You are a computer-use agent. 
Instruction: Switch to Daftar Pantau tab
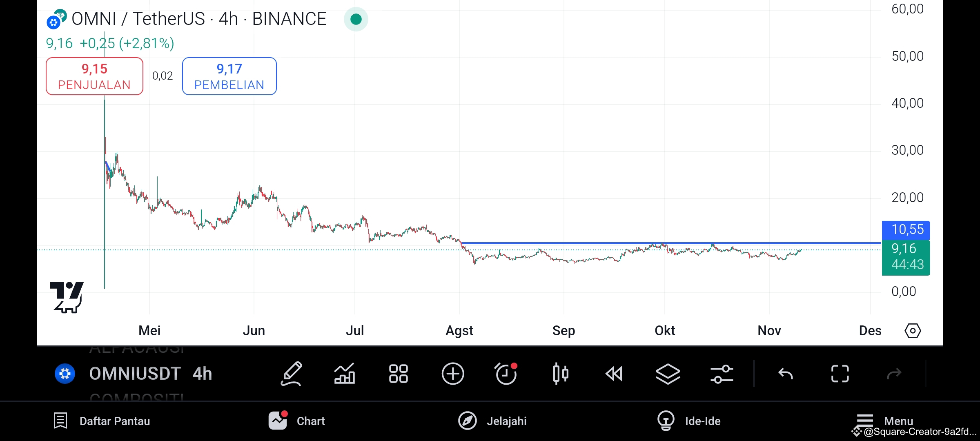point(102,421)
